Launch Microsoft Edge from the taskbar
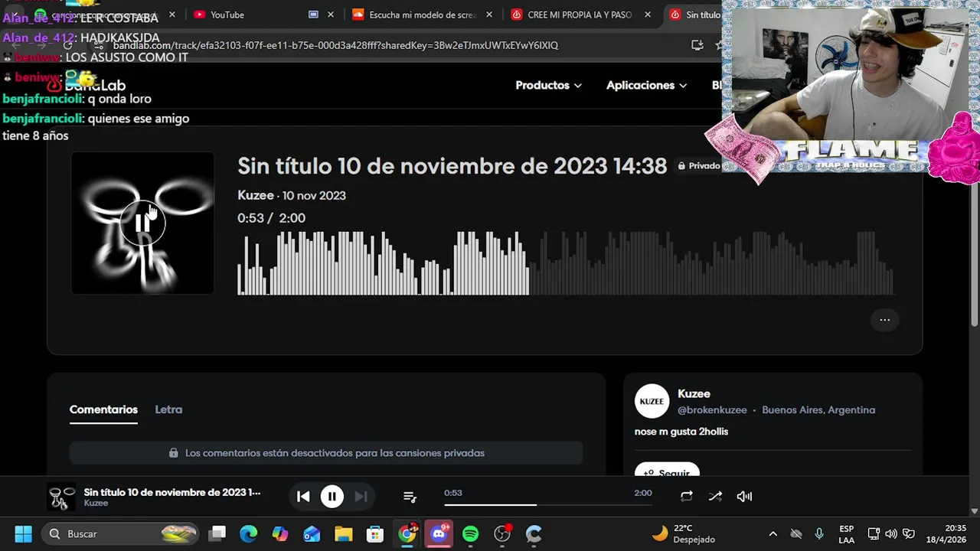The width and height of the screenshot is (980, 551). pyautogui.click(x=248, y=533)
